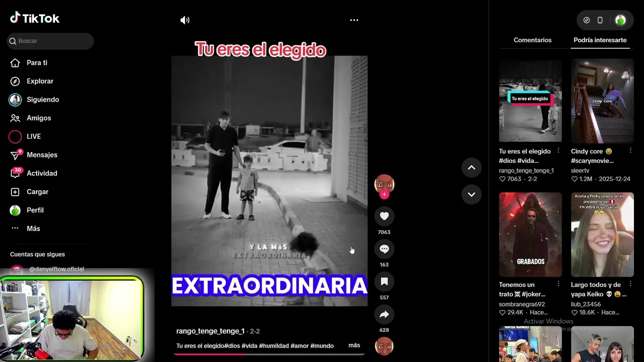Share the video with arrow icon
This screenshot has height=362, width=644.
[384, 314]
